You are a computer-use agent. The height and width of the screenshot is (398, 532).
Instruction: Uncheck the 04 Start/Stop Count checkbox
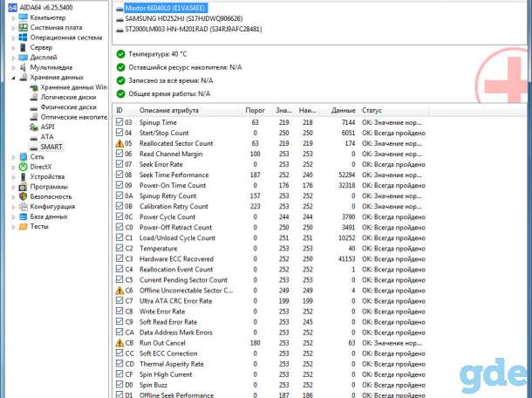119,133
